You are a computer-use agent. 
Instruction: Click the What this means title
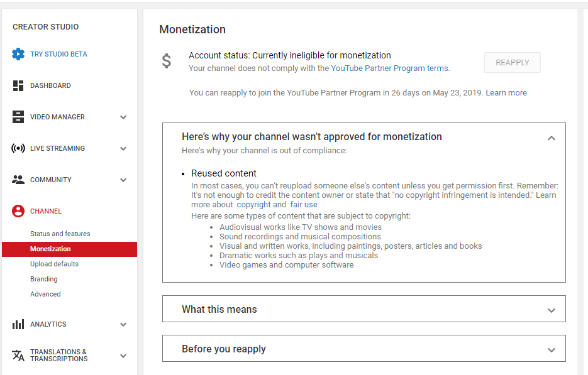[x=219, y=310]
